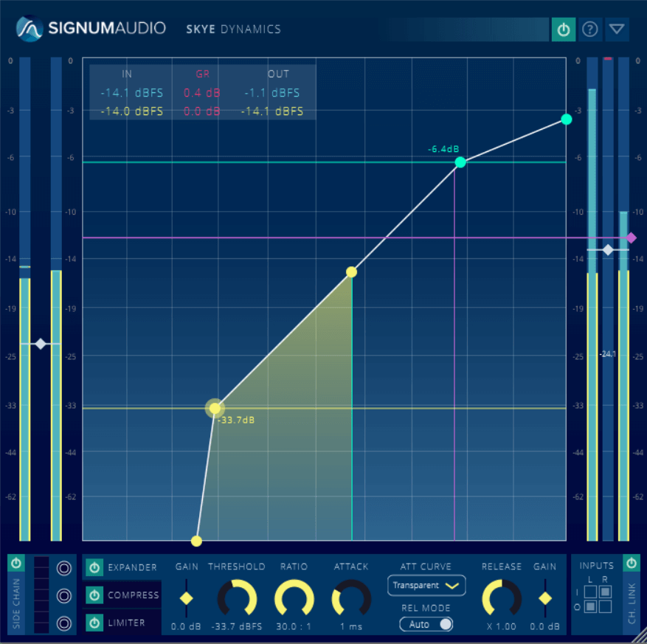Select the -33.7dB curve node

215,409
